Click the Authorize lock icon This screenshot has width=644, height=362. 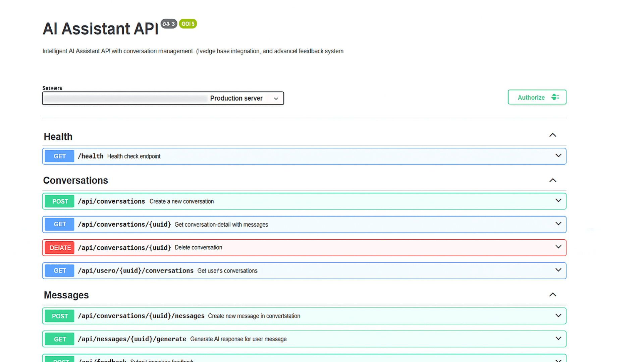click(x=555, y=97)
